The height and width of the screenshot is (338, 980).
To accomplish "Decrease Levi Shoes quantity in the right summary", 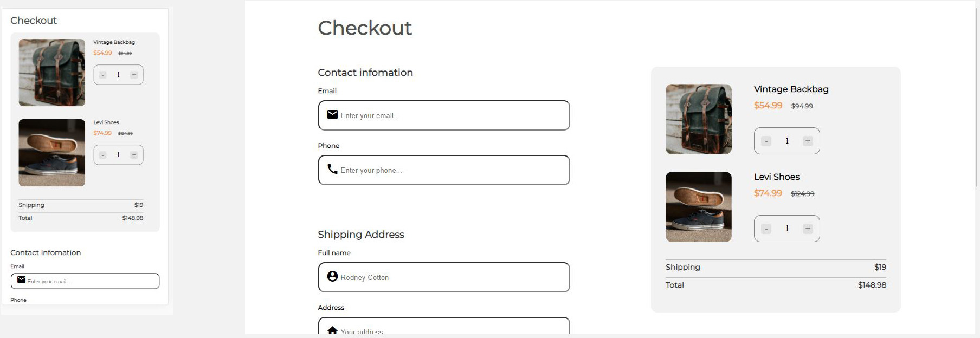I will pos(766,229).
